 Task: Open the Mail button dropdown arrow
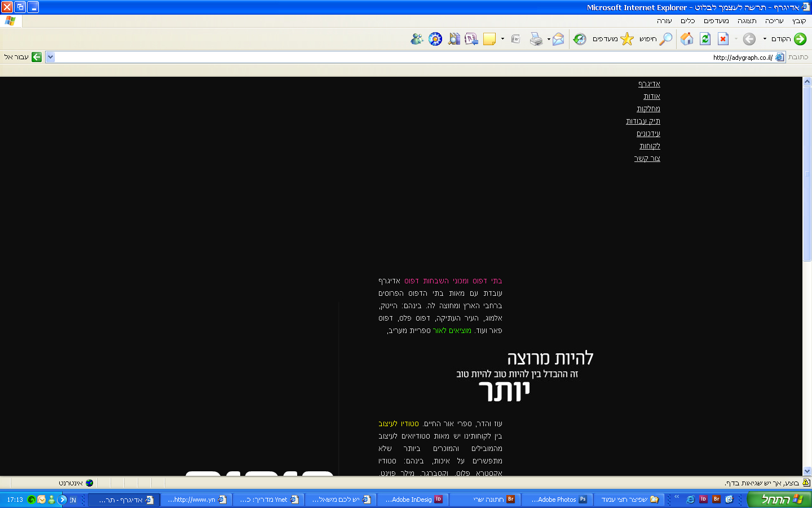coord(549,39)
